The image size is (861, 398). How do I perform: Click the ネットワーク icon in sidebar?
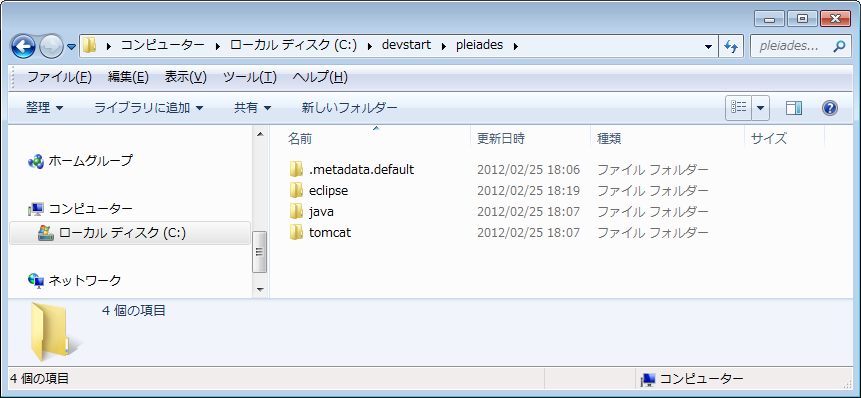[36, 281]
